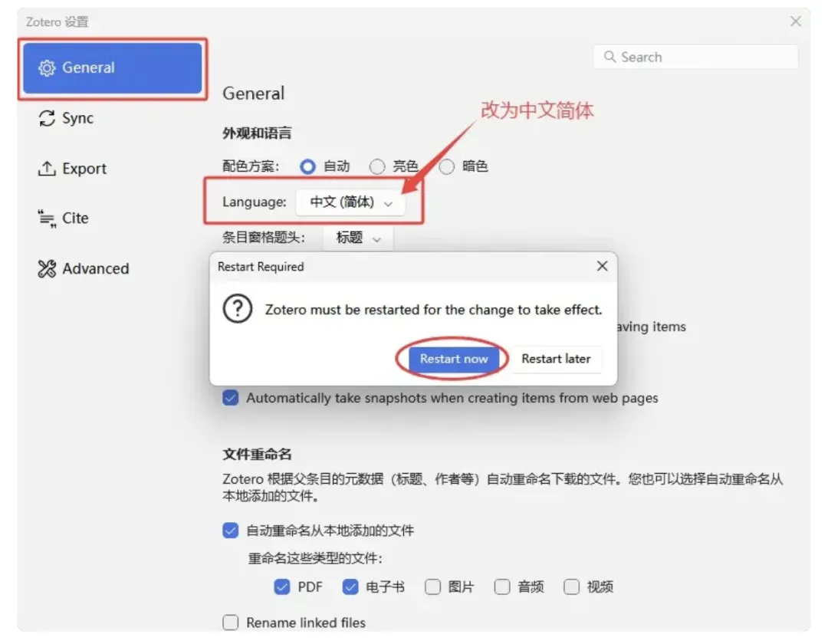Enable the Rename linked files checkbox
Screen dimensions: 828x644
point(230,623)
